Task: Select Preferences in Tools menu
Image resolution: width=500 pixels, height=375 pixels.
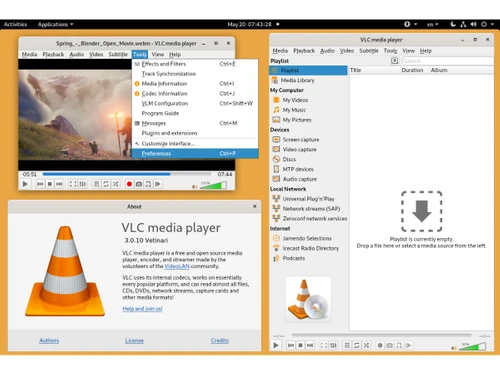Action: pos(195,153)
